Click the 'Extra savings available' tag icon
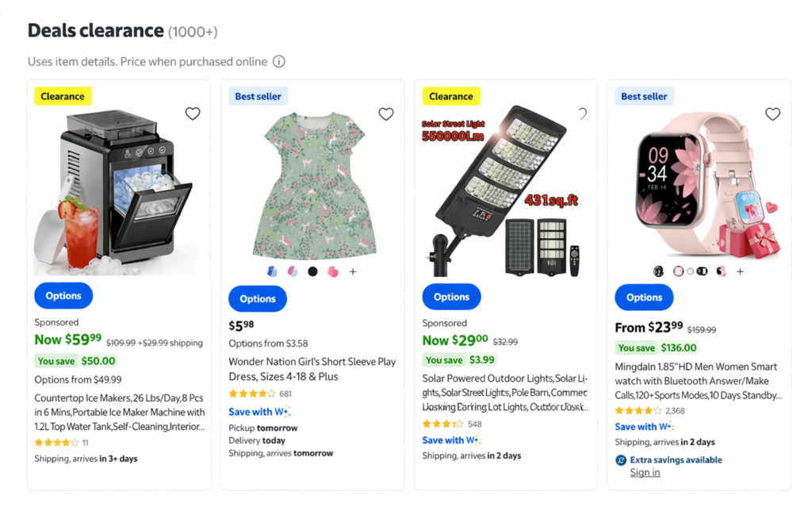812x519 pixels. click(621, 460)
